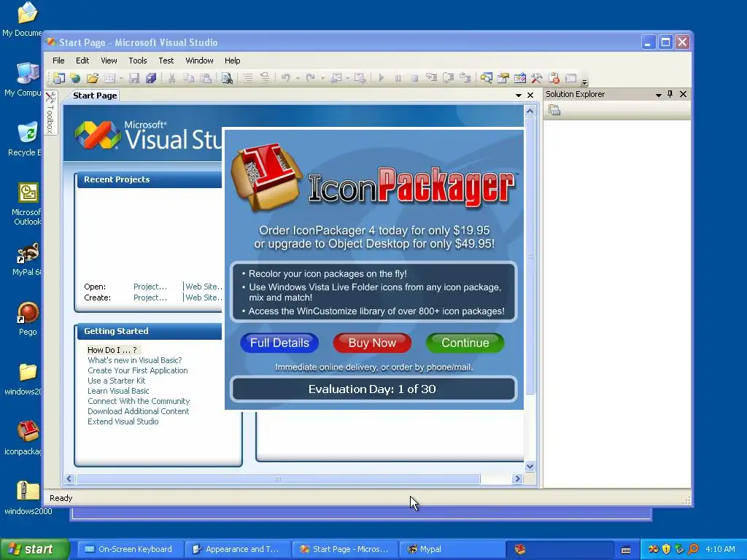Click the Stop Debugging icon
Screen dimensions: 747x560
pyautogui.click(x=414, y=78)
